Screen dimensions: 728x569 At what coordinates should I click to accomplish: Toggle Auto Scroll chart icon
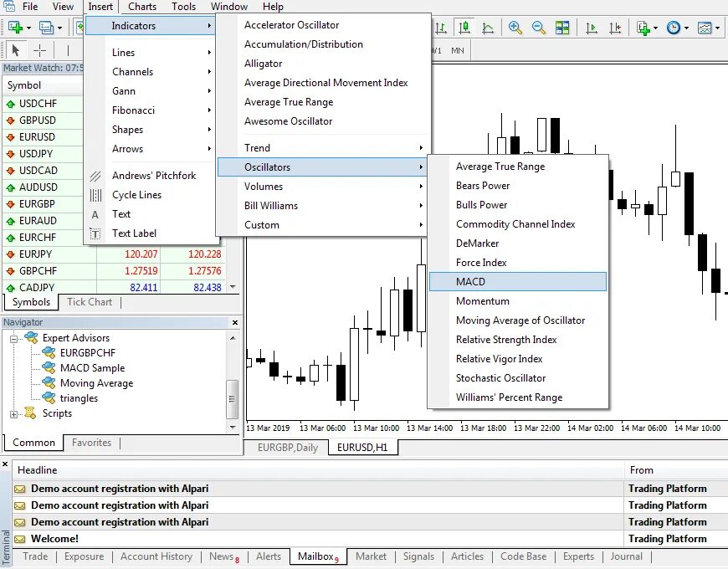(x=592, y=28)
